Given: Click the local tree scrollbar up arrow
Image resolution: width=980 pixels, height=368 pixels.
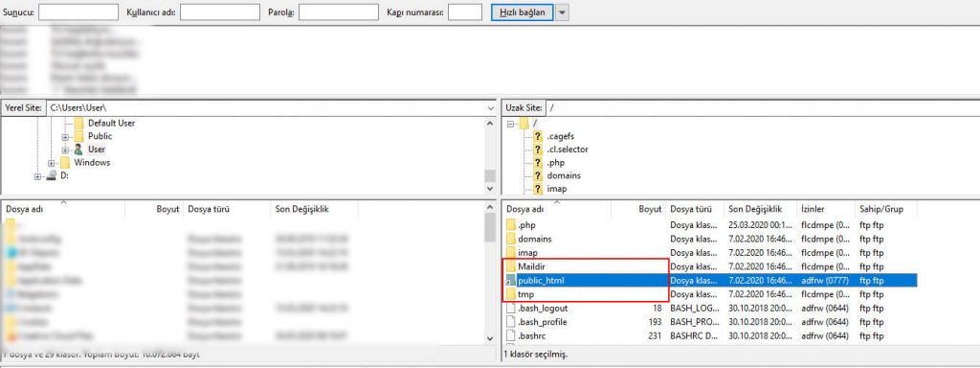Looking at the screenshot, I should (x=491, y=123).
